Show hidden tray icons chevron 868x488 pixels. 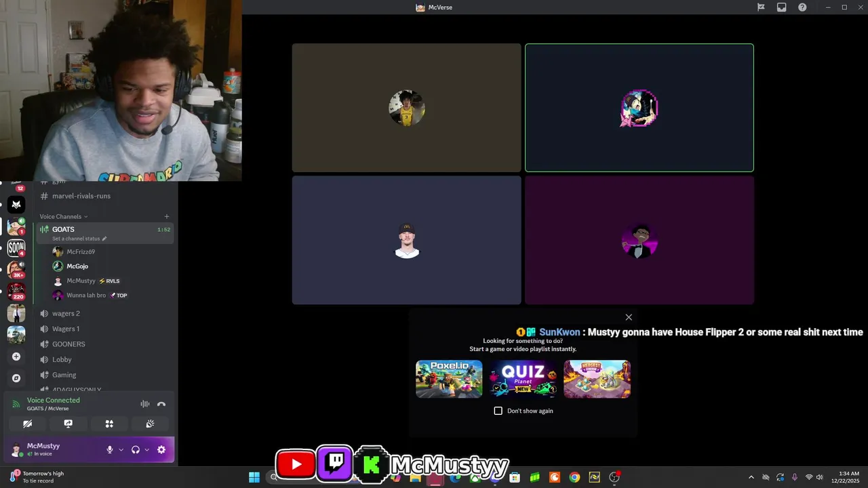coord(751,477)
